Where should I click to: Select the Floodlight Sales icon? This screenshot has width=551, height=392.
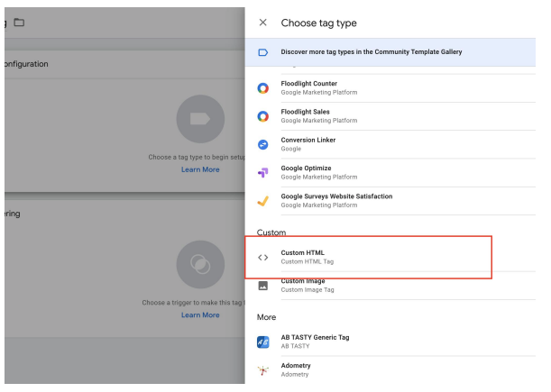click(262, 116)
